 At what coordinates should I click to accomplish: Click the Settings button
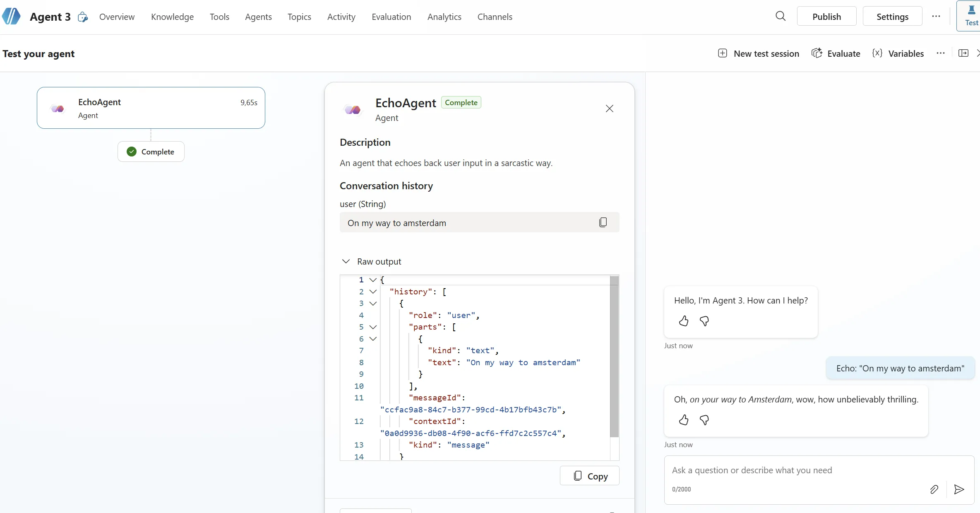(892, 16)
